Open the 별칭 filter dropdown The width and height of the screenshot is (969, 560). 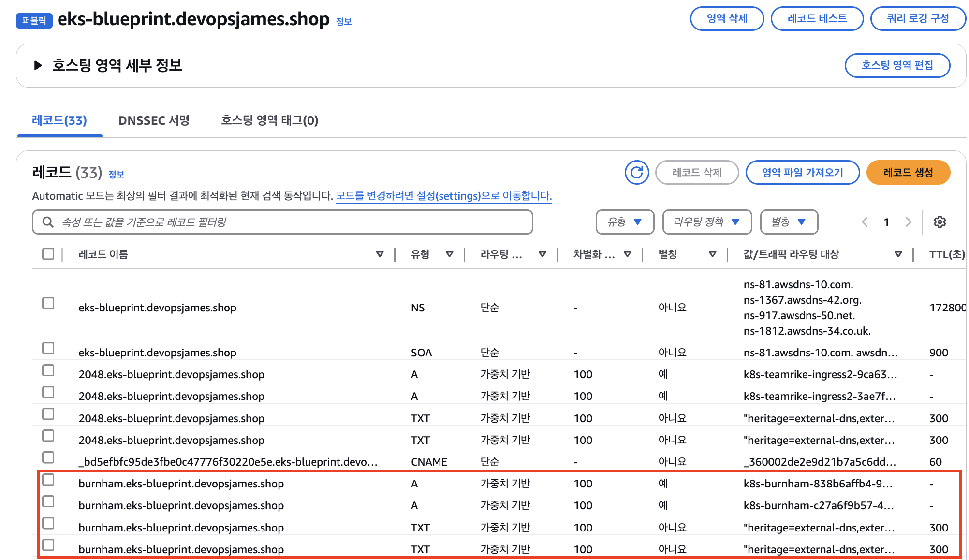pyautogui.click(x=789, y=222)
